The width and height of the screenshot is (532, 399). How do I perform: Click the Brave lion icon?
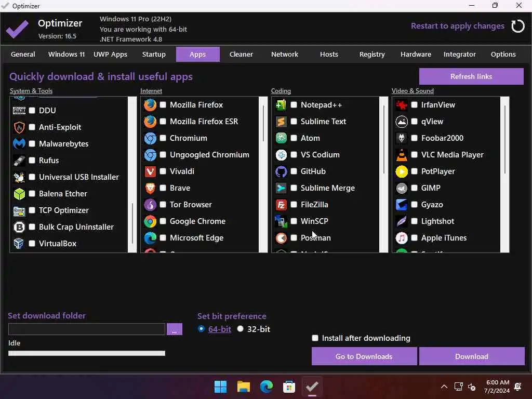tap(150, 188)
